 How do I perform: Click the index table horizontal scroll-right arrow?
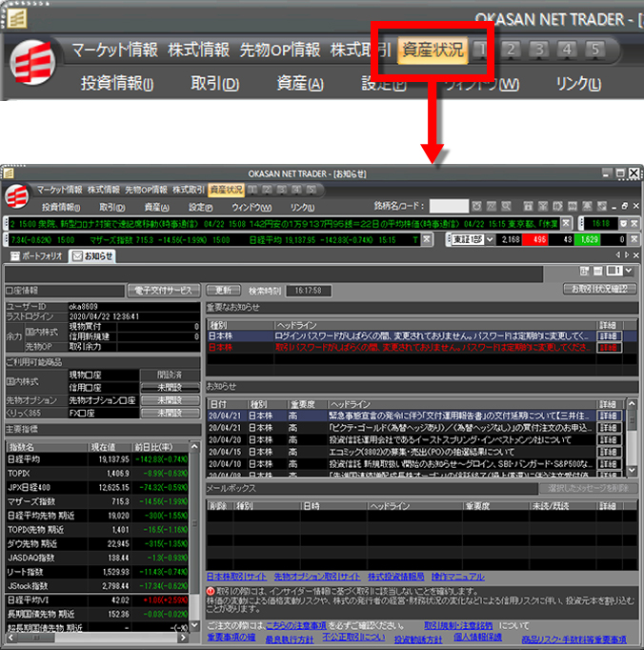pyautogui.click(x=183, y=638)
